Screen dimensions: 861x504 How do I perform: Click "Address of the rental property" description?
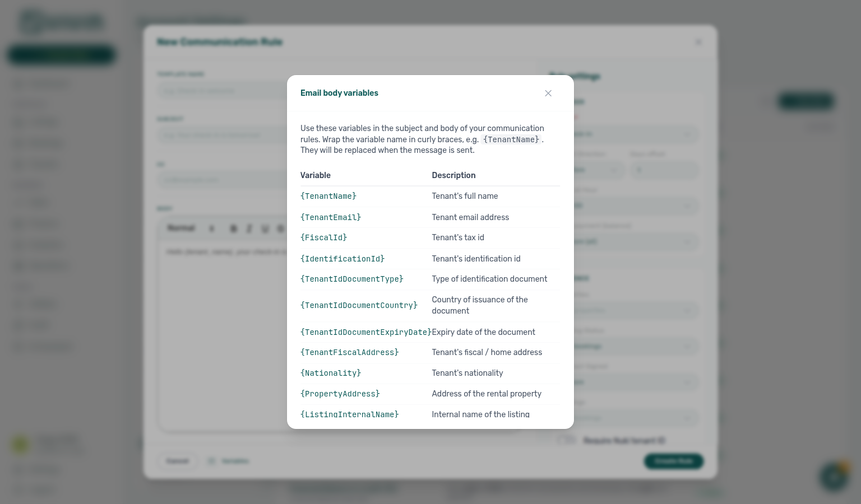coord(487,394)
